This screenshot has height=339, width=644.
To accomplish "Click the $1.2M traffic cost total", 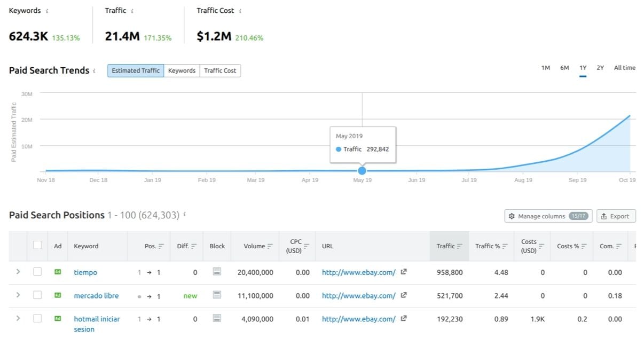I will click(x=214, y=37).
